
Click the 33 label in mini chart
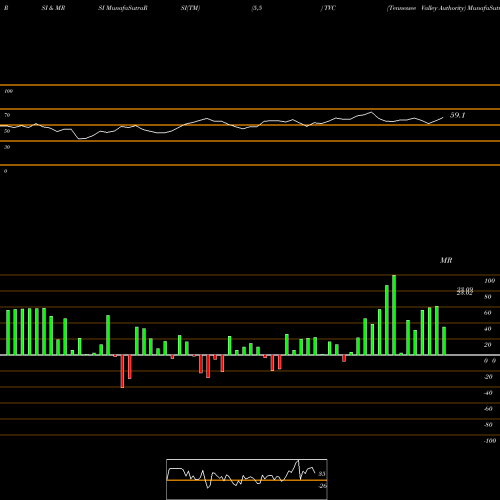[x=322, y=474]
